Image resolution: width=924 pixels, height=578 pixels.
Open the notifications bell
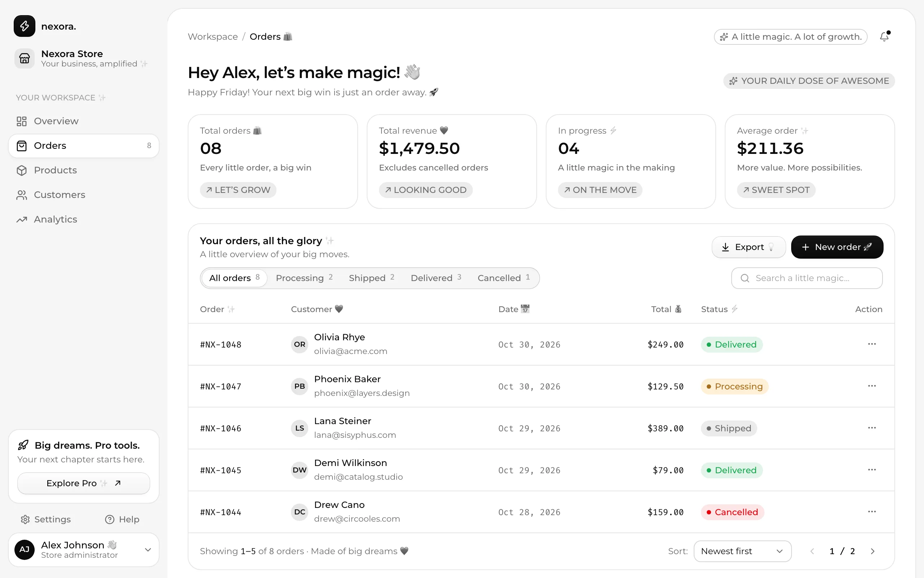pyautogui.click(x=885, y=36)
